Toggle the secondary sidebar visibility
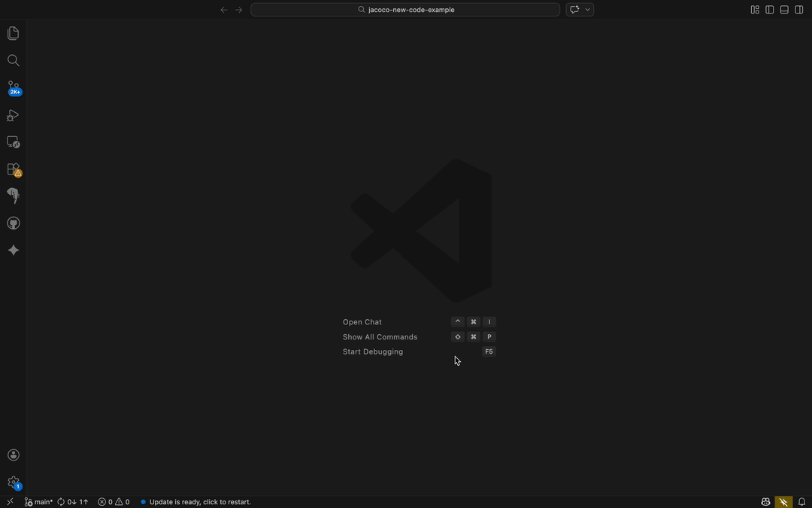Image resolution: width=812 pixels, height=508 pixels. tap(798, 9)
